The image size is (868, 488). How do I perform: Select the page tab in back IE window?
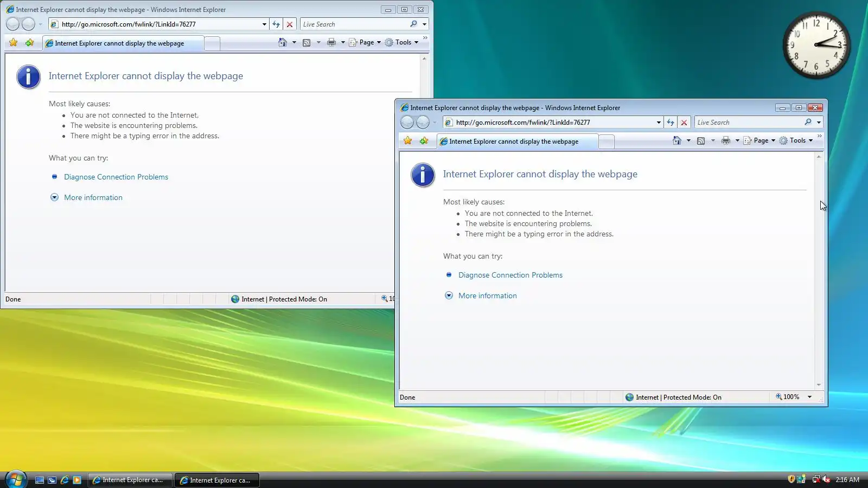(123, 43)
